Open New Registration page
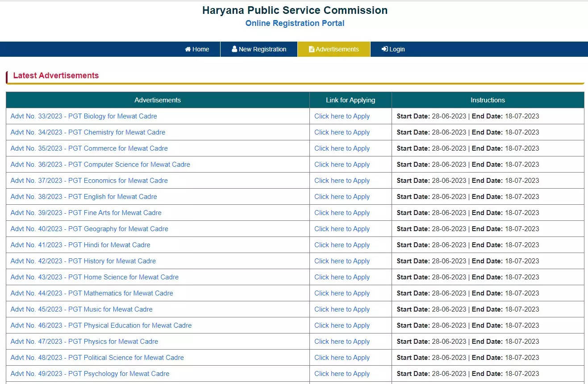 (x=259, y=49)
